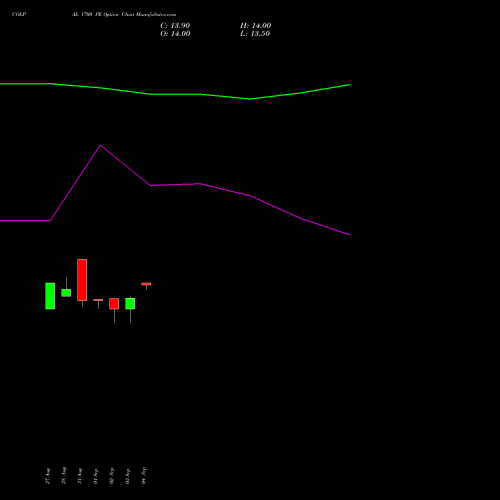Image resolution: width=500 pixels, height=500 pixels.
Task: Select the small red candlestick for 04 Sep
Action: coord(146,284)
